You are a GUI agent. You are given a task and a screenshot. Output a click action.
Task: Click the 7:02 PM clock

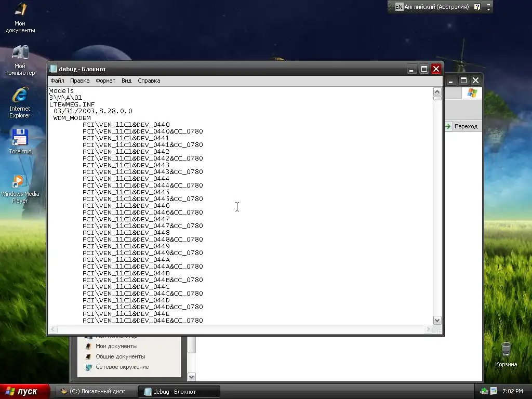(x=513, y=392)
